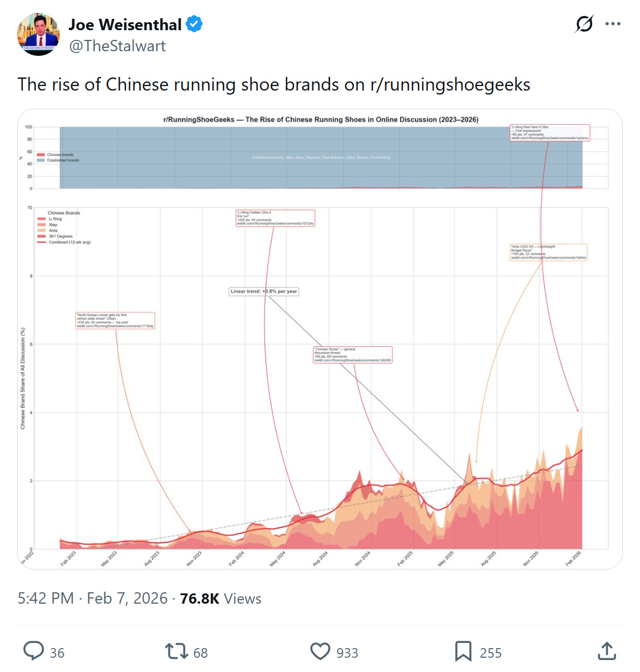The width and height of the screenshot is (640, 672).
Task: Click the 5:42 PM Feb 7, 2026 timestamp
Action: pyautogui.click(x=92, y=599)
